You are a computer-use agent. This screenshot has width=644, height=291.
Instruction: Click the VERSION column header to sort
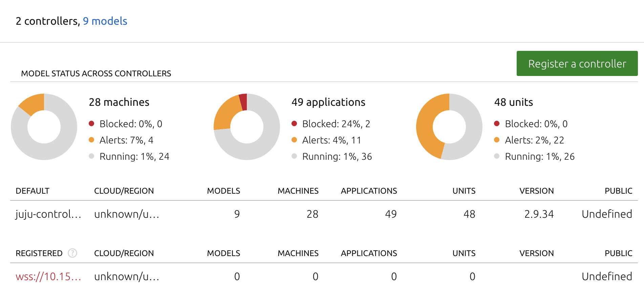click(537, 191)
